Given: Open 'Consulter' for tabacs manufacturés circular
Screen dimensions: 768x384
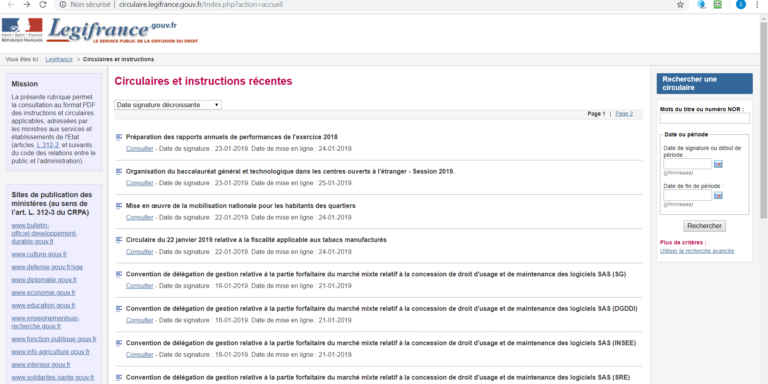Looking at the screenshot, I should coord(140,252).
